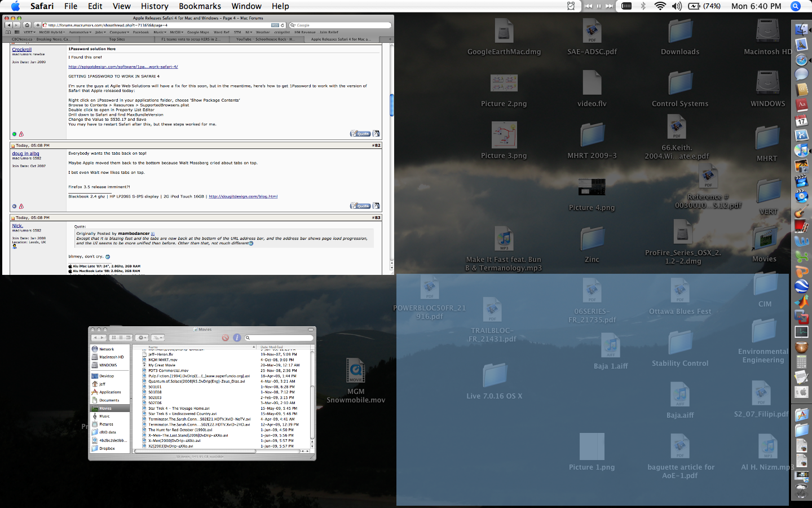812x508 pixels.
Task: Open the dougitdesign.com blog link
Action: click(243, 196)
